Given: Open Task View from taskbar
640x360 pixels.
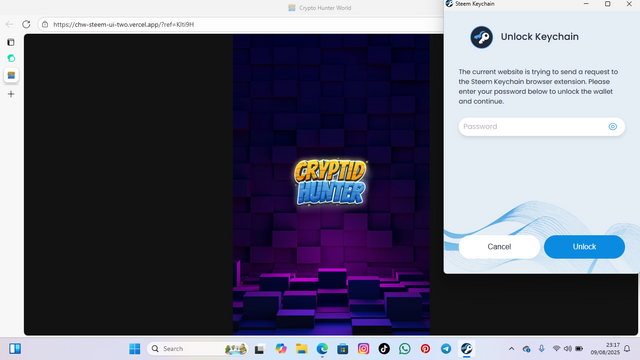Looking at the screenshot, I should click(259, 349).
